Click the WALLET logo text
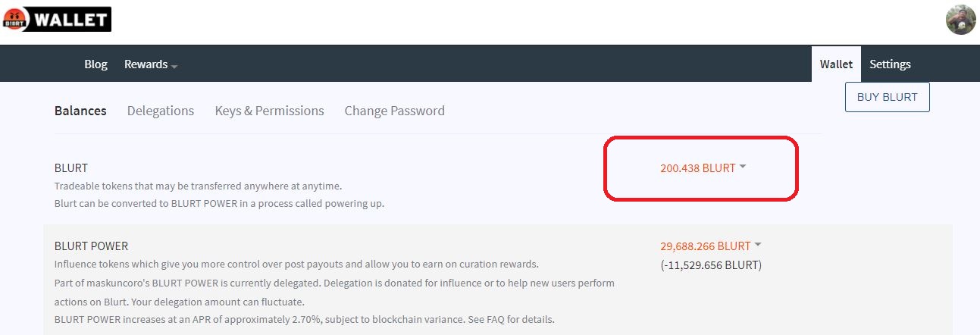 tap(70, 19)
